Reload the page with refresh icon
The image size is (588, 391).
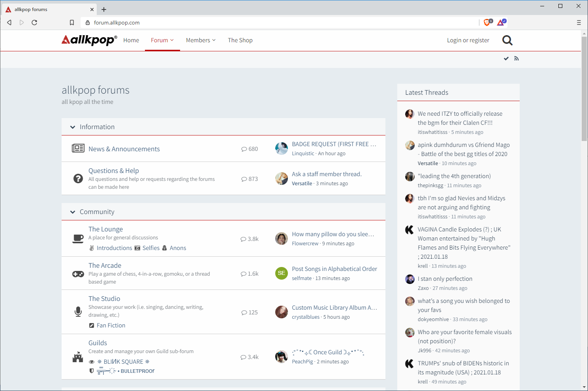(x=34, y=23)
